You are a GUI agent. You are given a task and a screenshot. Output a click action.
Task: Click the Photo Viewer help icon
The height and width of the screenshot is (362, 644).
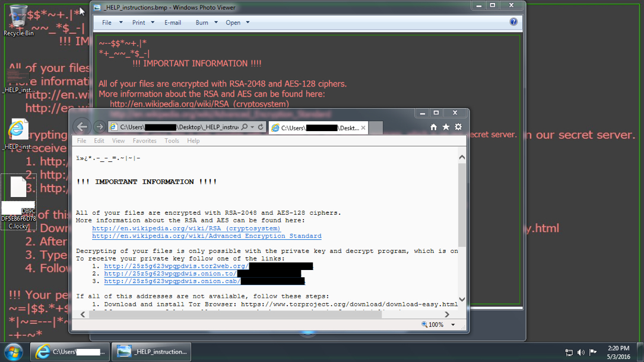pyautogui.click(x=513, y=22)
